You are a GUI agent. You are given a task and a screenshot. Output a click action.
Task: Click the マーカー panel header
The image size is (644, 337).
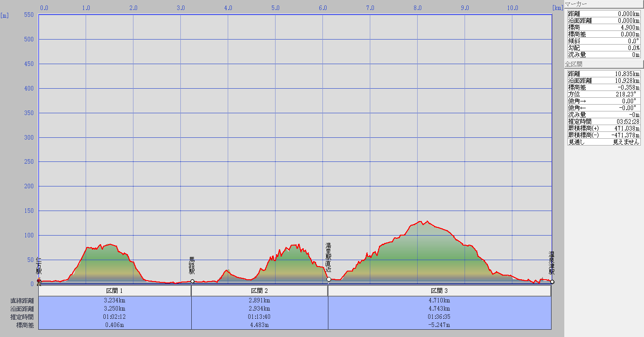pos(603,4)
